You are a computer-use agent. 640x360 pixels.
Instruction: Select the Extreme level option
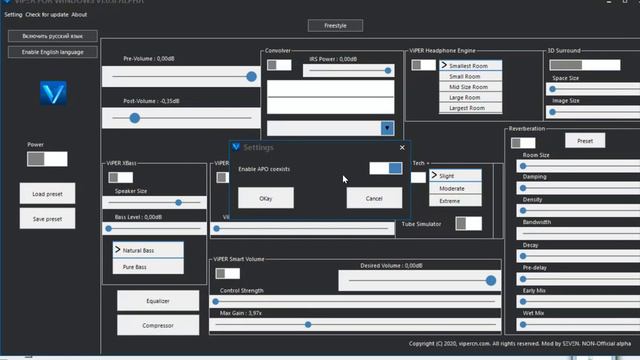(x=455, y=201)
